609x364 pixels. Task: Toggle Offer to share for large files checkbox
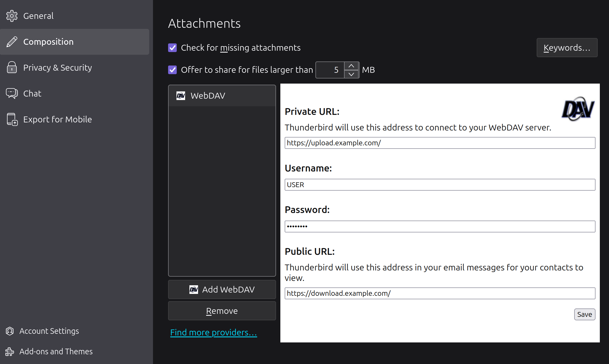[x=172, y=70]
